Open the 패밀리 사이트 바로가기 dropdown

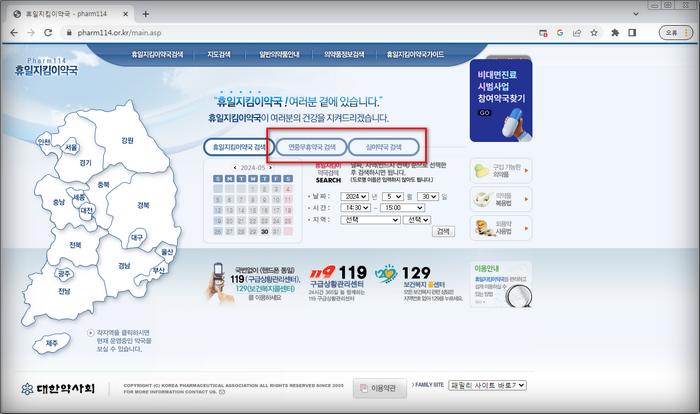488,385
